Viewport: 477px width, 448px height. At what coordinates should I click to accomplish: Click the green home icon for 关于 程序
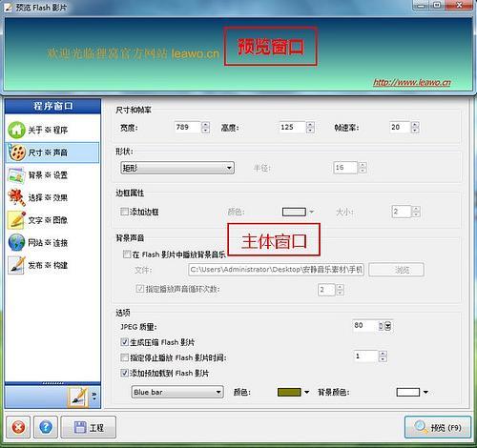click(16, 130)
